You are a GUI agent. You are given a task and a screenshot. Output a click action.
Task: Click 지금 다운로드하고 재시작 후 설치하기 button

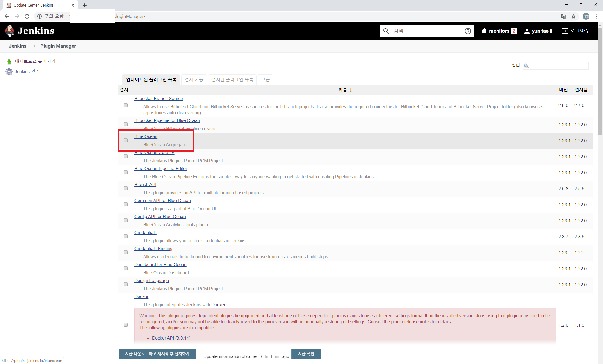pos(157,354)
